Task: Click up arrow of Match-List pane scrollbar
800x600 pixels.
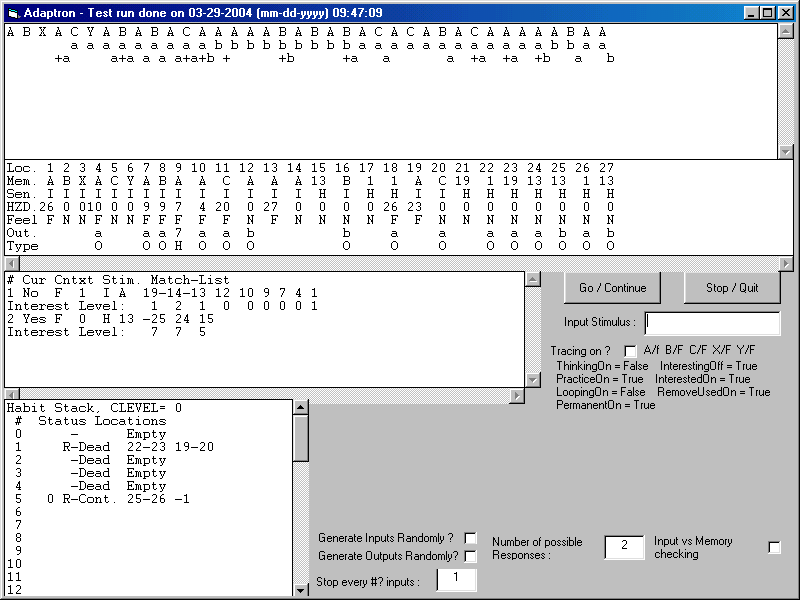Action: click(533, 279)
